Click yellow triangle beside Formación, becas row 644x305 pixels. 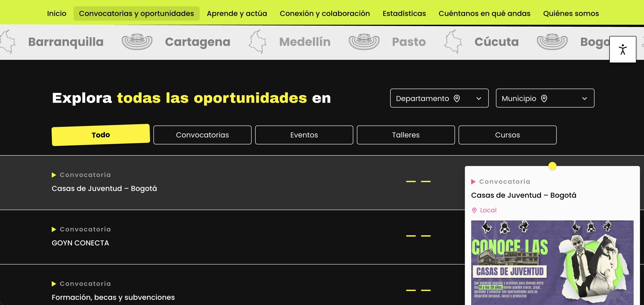pos(54,284)
